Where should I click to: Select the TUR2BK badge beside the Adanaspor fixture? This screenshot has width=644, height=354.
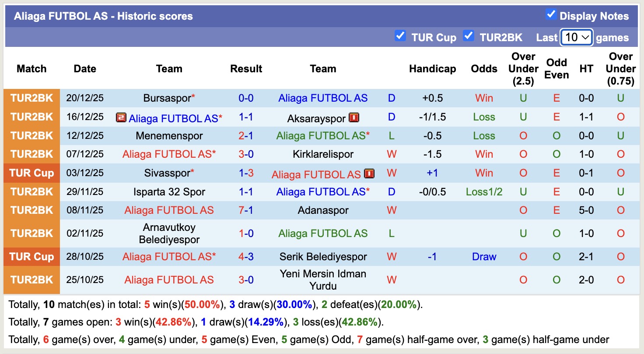tap(31, 210)
